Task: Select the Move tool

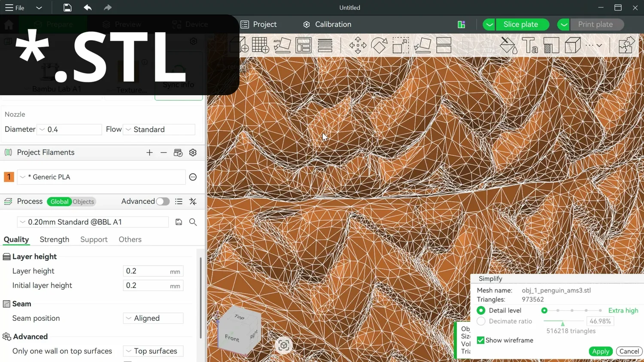Action: point(358,45)
